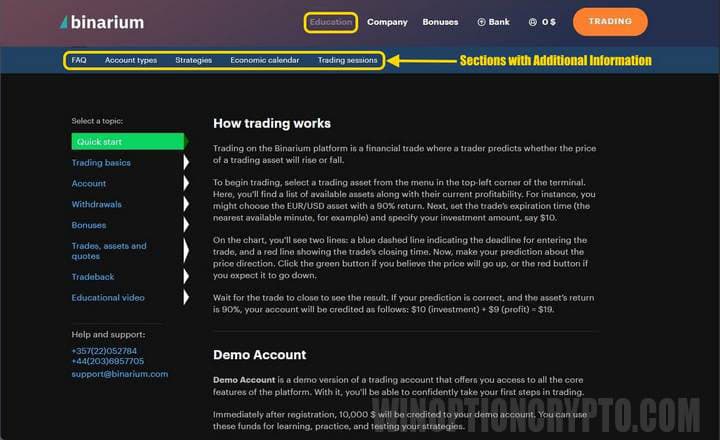
Task: Open the Economic calendar tab
Action: (x=264, y=60)
